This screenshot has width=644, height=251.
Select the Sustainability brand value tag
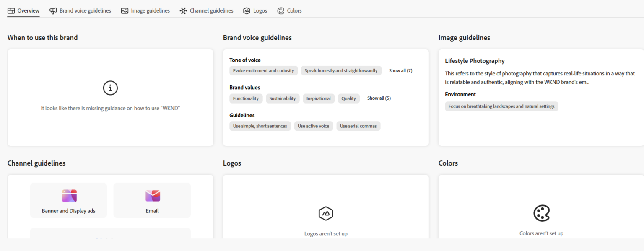(283, 98)
